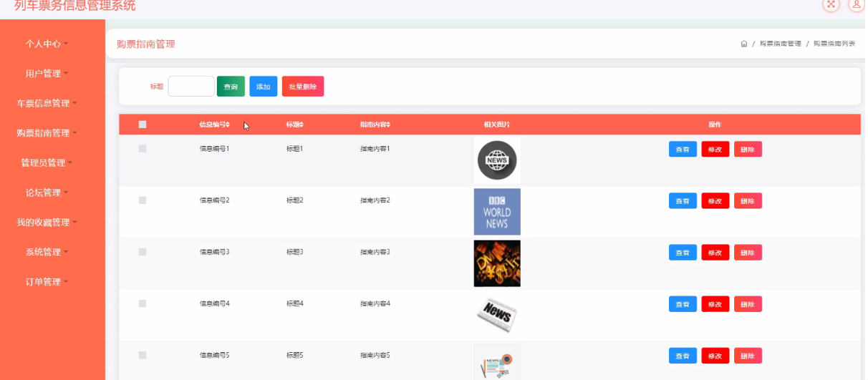The width and height of the screenshot is (868, 380).
Task: Select the 指南内容2 cell text
Action: coord(375,200)
